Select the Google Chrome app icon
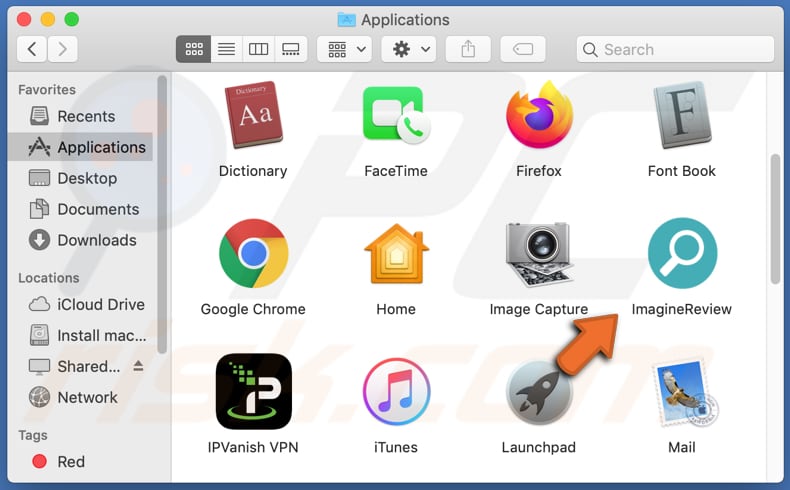 click(253, 253)
